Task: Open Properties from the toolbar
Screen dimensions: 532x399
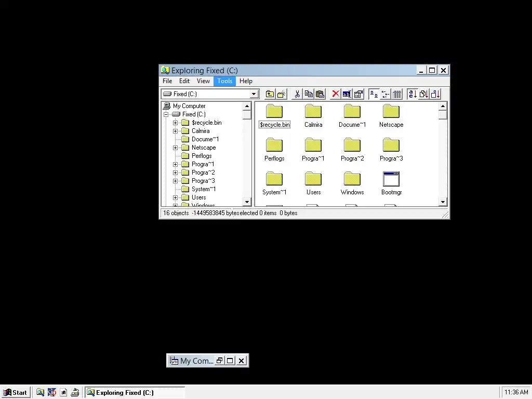Action: 358,94
